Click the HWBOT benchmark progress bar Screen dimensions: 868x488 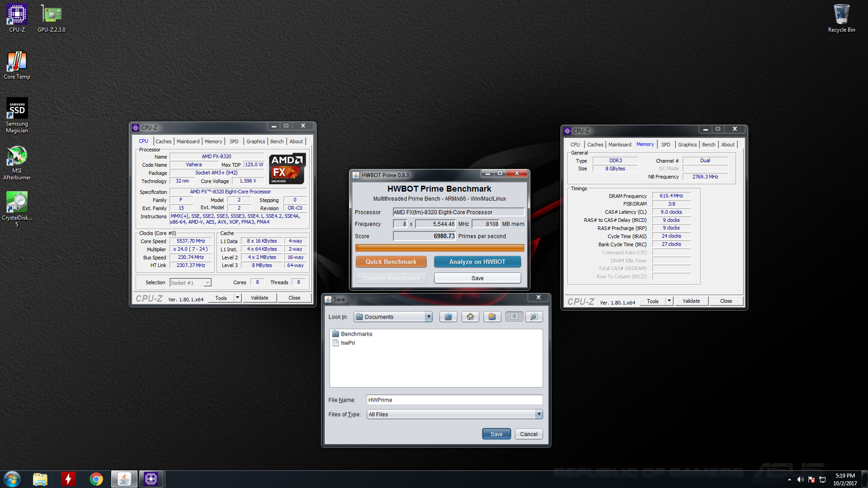(439, 248)
